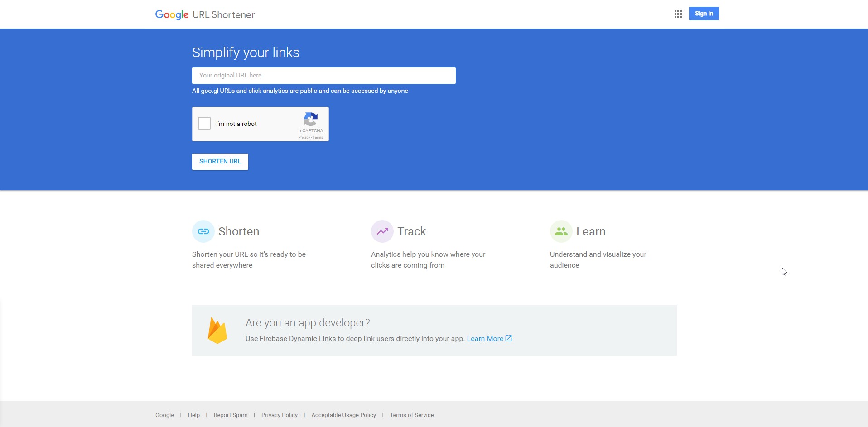Open the Google footer link
Screen dimensions: 868x427
pos(164,415)
